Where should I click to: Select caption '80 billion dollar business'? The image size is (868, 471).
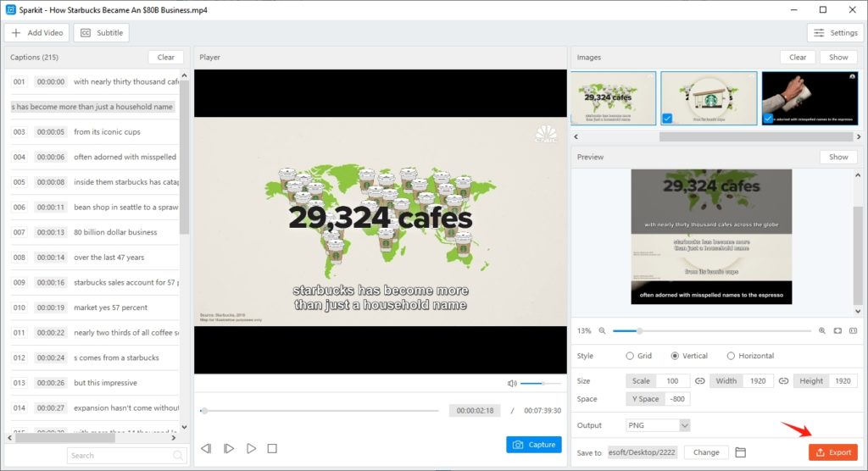[94, 232]
